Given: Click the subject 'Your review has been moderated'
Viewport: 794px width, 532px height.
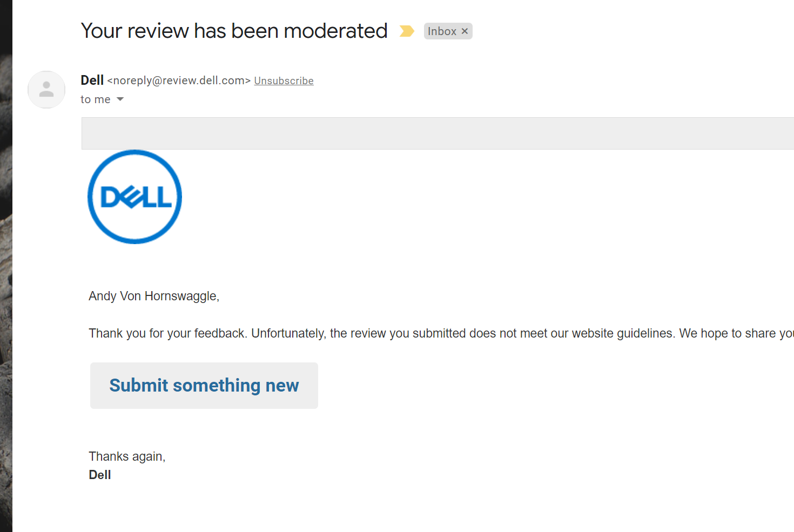Looking at the screenshot, I should pos(234,31).
